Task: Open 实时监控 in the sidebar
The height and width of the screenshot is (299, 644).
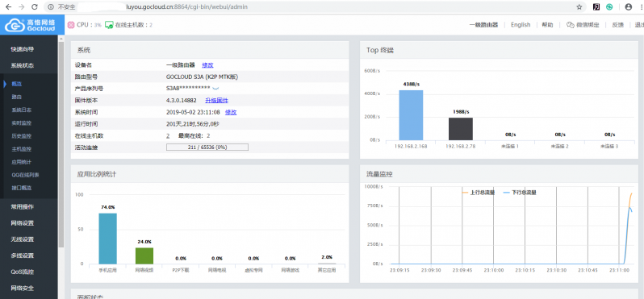Action: coord(22,123)
